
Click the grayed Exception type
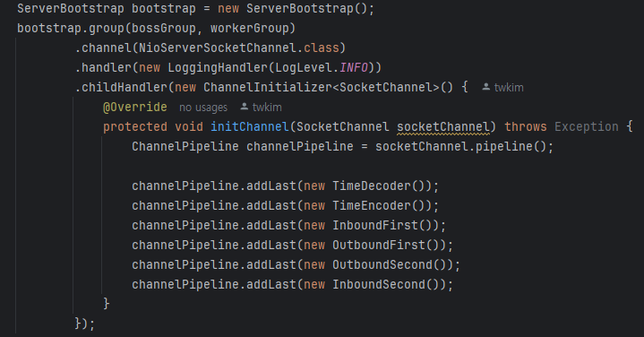586,127
